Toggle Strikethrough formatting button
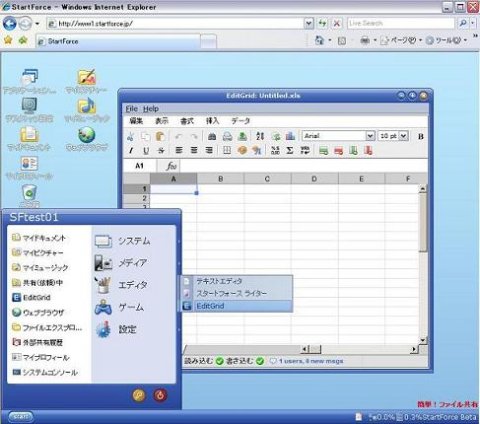This screenshot has width=480, height=424. click(161, 151)
